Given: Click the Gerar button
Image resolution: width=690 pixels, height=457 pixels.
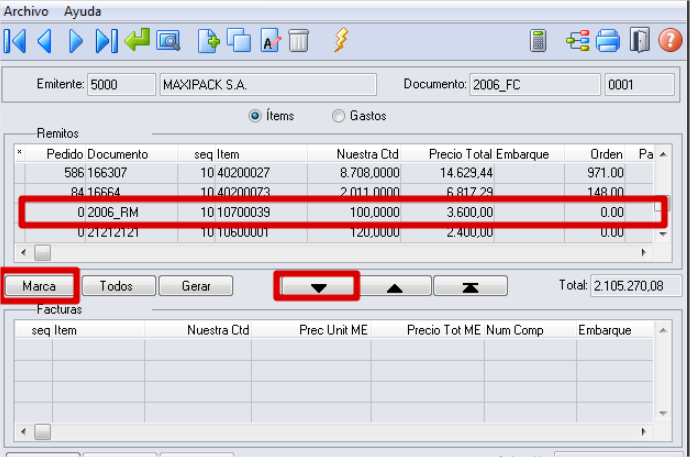Looking at the screenshot, I should tap(196, 286).
